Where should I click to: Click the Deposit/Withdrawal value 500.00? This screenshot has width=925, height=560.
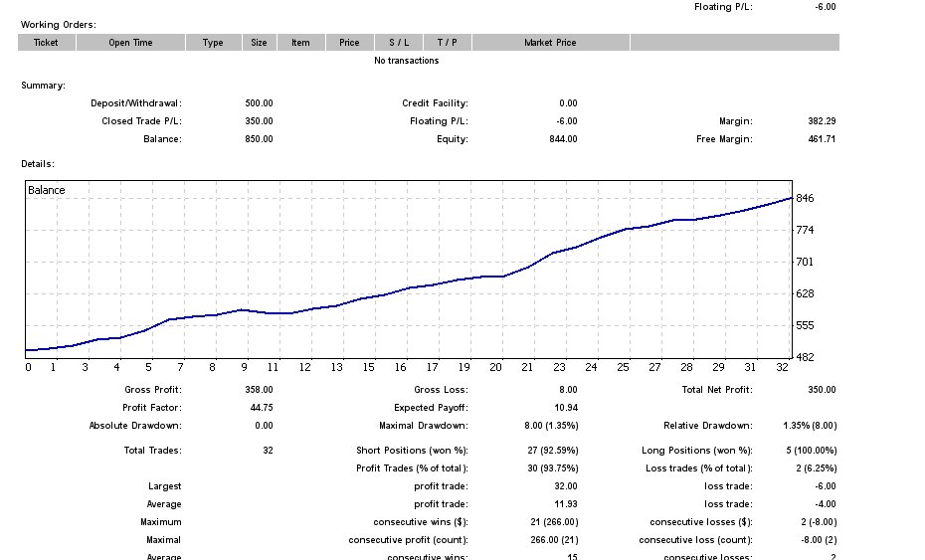[259, 103]
